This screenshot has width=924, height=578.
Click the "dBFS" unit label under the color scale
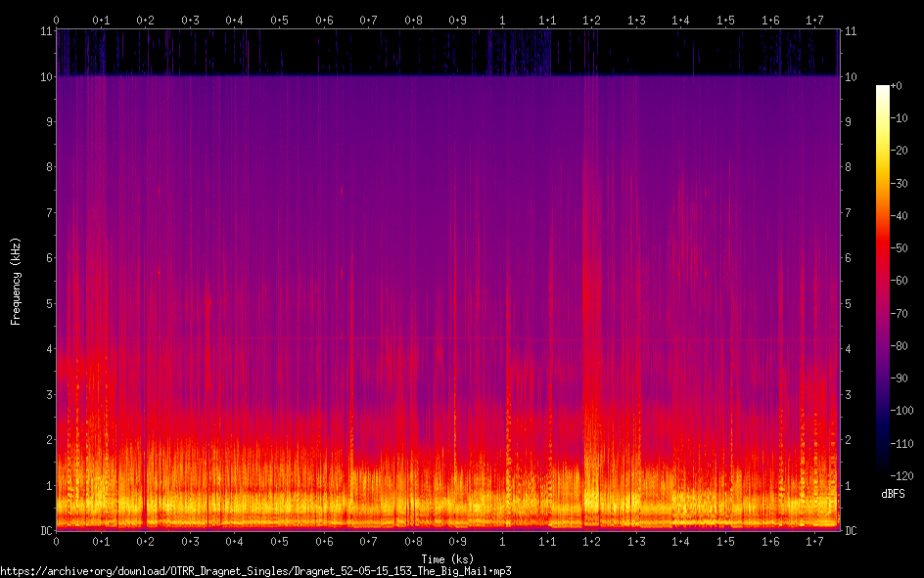pos(893,494)
